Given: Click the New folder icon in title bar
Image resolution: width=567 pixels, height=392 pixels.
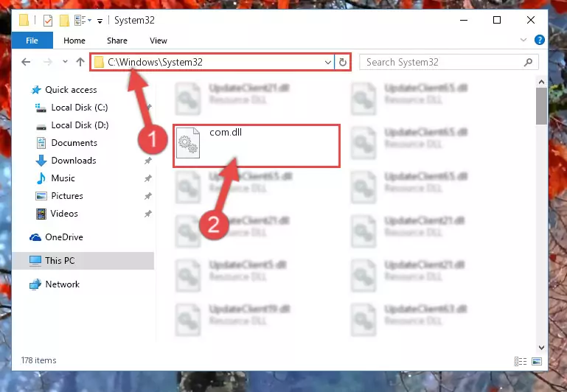Looking at the screenshot, I should [64, 20].
